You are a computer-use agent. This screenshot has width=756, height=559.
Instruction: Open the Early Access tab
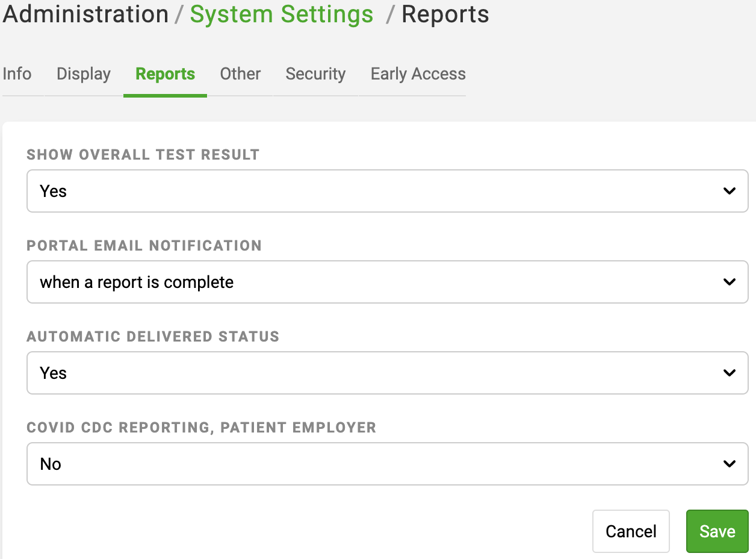pos(418,74)
